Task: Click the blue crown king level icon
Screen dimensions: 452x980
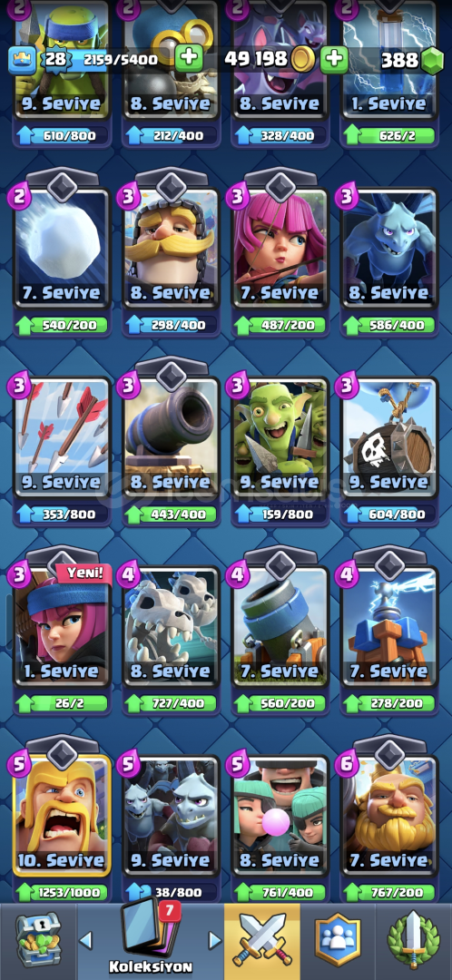Action: (21, 59)
